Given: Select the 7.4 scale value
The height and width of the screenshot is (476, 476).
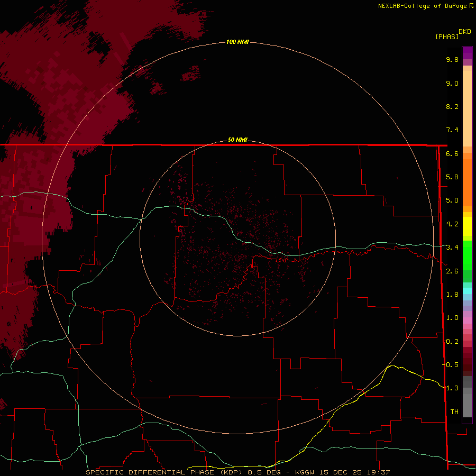Looking at the screenshot, I should click(x=452, y=130).
